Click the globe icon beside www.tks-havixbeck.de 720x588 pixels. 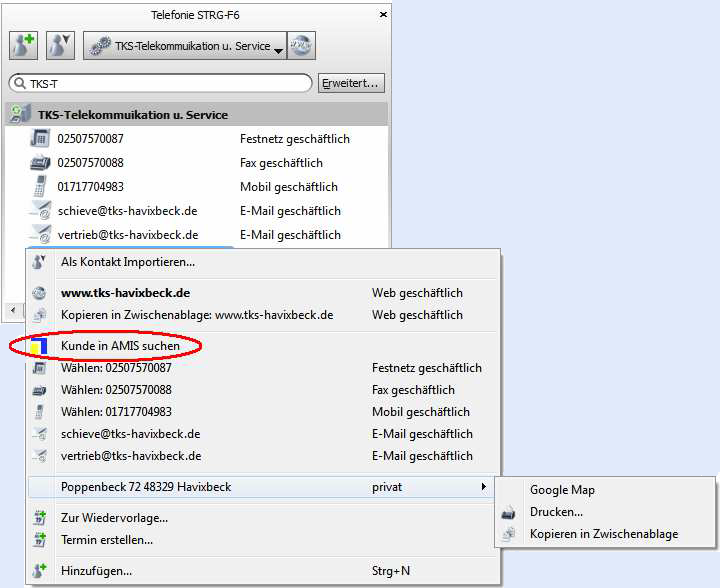[39, 293]
